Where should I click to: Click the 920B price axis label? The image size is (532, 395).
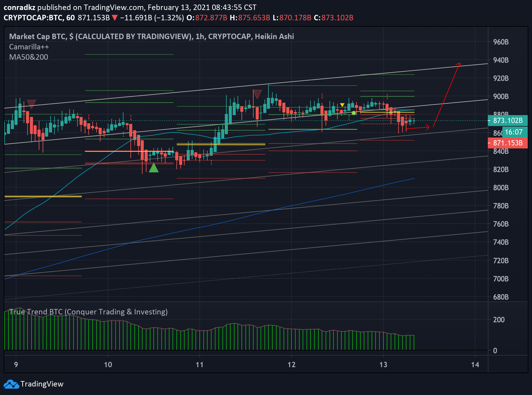(x=501, y=78)
